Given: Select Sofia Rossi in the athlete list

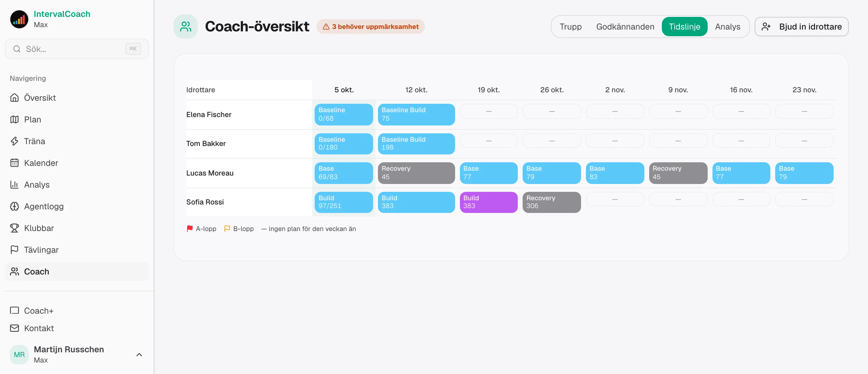Looking at the screenshot, I should tap(205, 202).
